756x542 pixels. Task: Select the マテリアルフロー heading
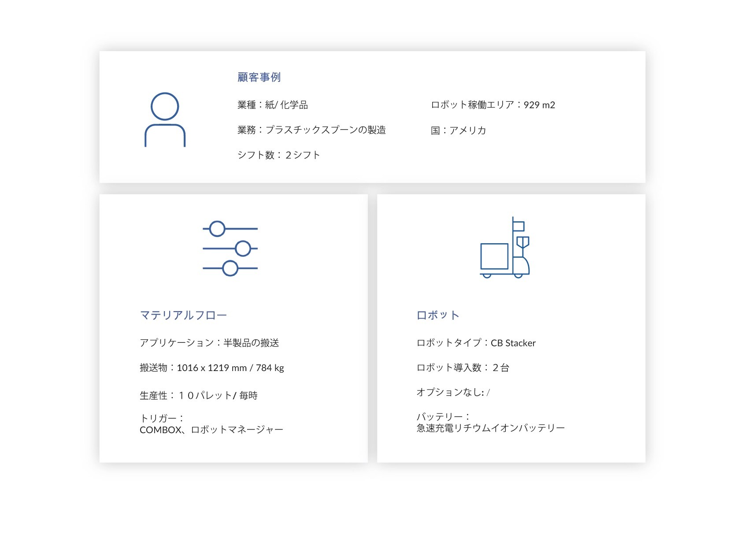coord(183,315)
